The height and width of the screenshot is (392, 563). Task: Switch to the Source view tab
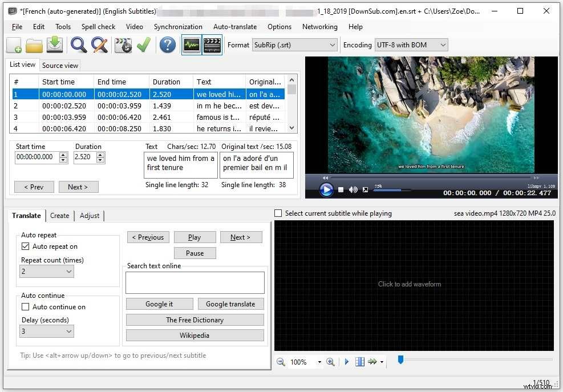(59, 65)
